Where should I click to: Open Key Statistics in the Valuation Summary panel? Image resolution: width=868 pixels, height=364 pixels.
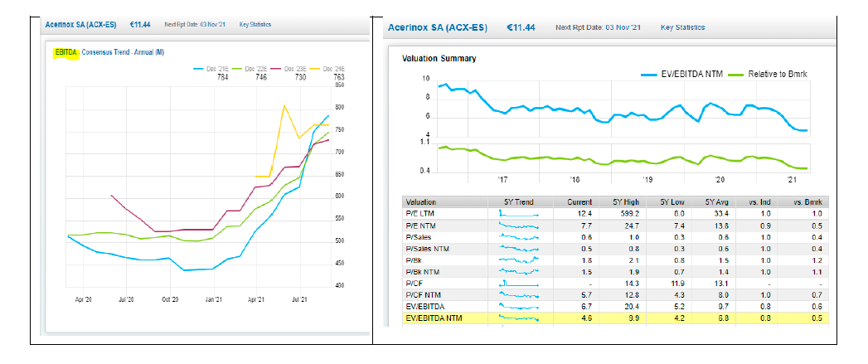click(x=682, y=27)
